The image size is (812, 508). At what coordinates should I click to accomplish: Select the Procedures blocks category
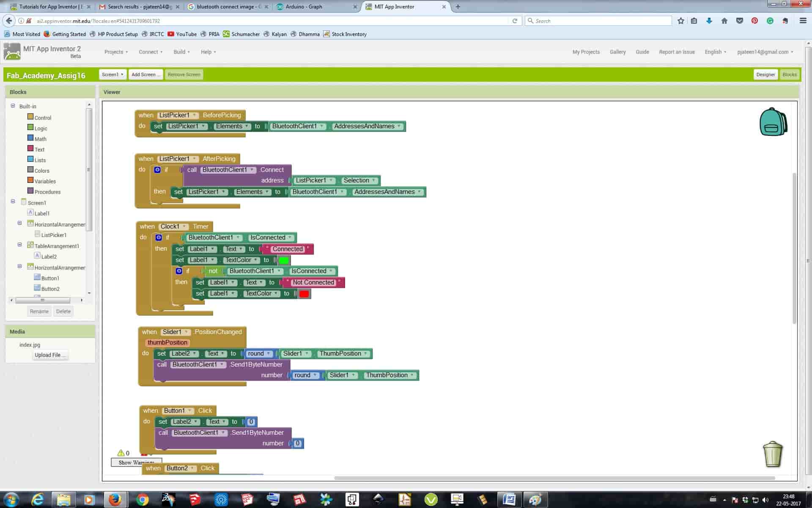coord(44,192)
